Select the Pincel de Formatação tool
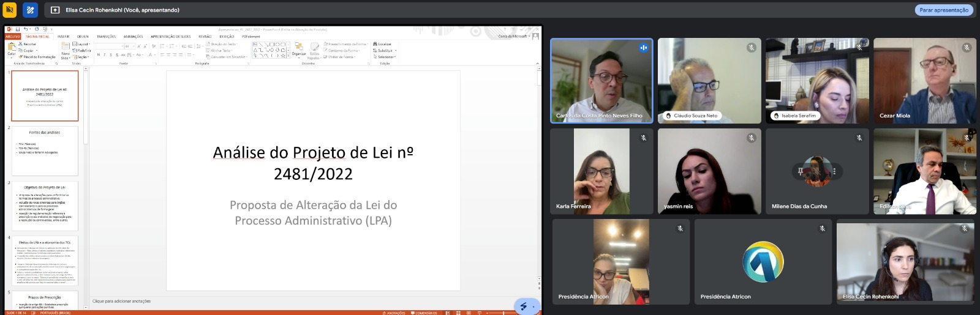Screen dimensions: 980x315 pyautogui.click(x=37, y=57)
